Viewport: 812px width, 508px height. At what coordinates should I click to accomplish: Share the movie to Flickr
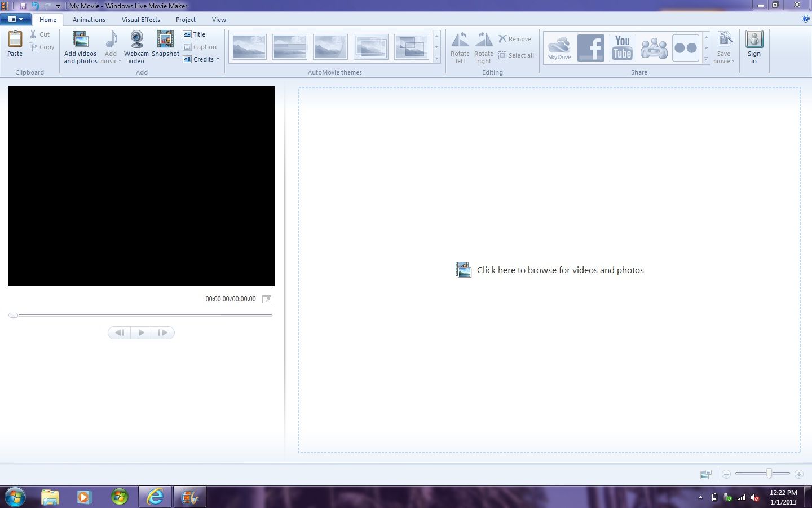pyautogui.click(x=686, y=48)
